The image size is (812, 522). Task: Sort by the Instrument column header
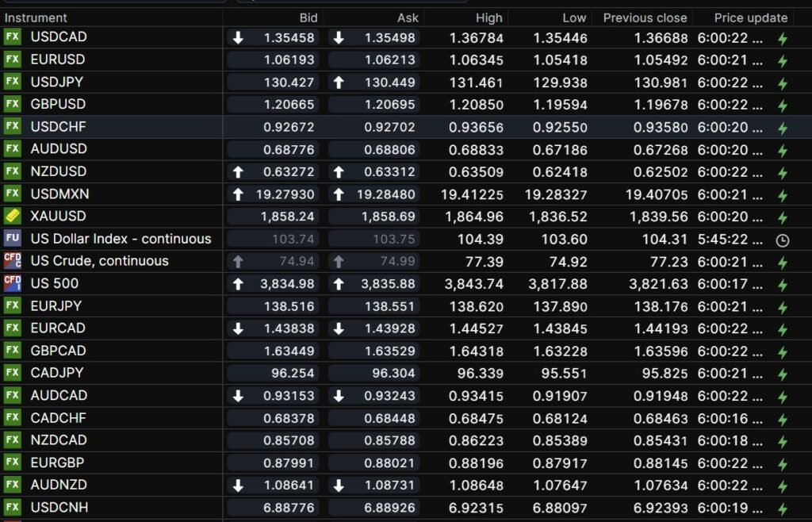(x=35, y=17)
